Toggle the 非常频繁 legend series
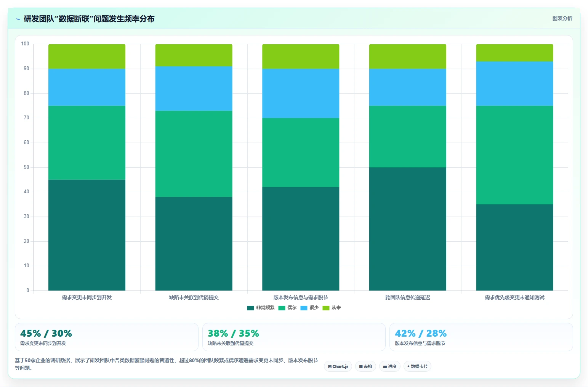The image size is (588, 387). (x=261, y=308)
